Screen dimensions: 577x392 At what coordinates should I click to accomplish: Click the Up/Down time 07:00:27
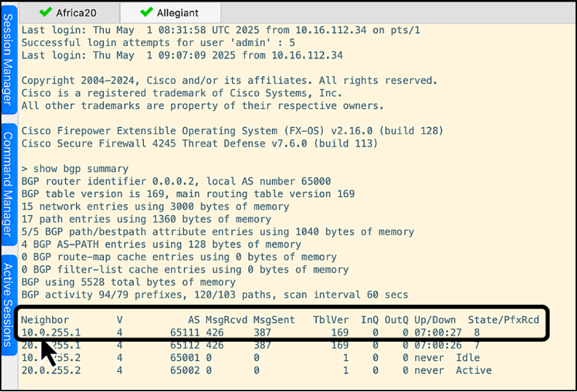[x=438, y=333]
